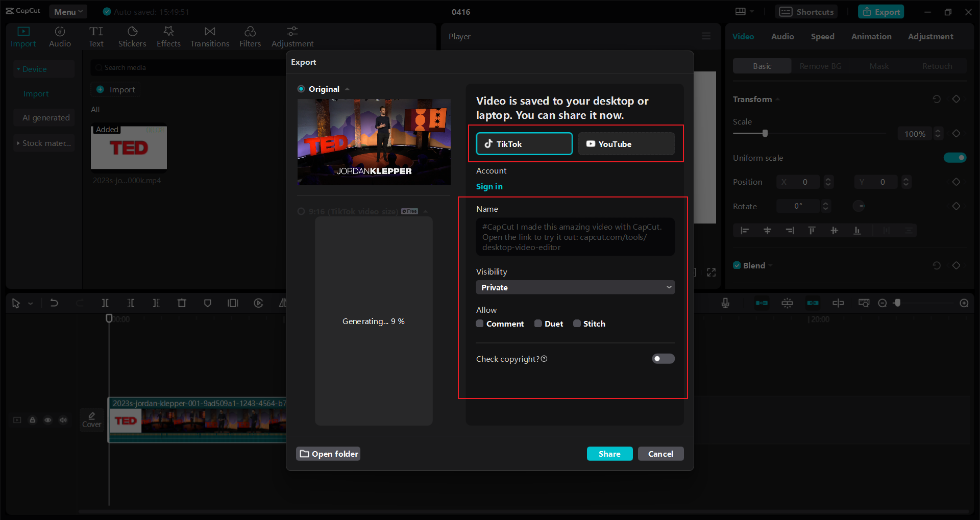Click the Sign in link under Account

click(x=489, y=187)
